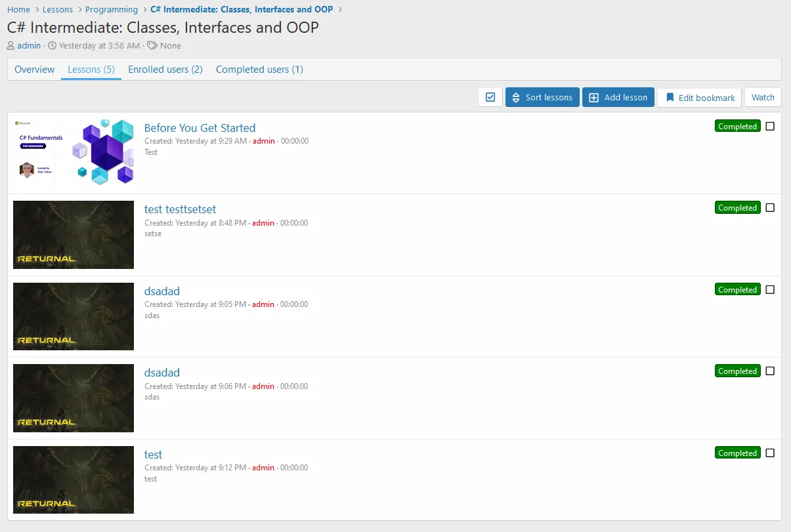Open the test testtsetset lesson title
The height and width of the screenshot is (532, 791).
click(180, 209)
